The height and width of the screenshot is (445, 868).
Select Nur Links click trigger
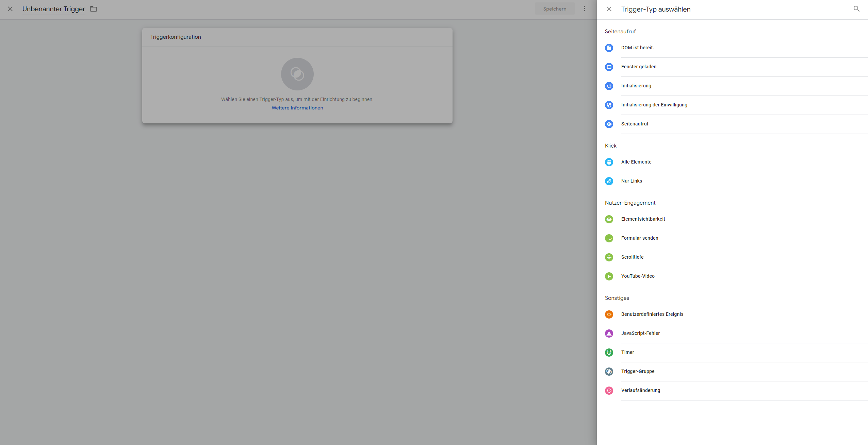[736, 181]
